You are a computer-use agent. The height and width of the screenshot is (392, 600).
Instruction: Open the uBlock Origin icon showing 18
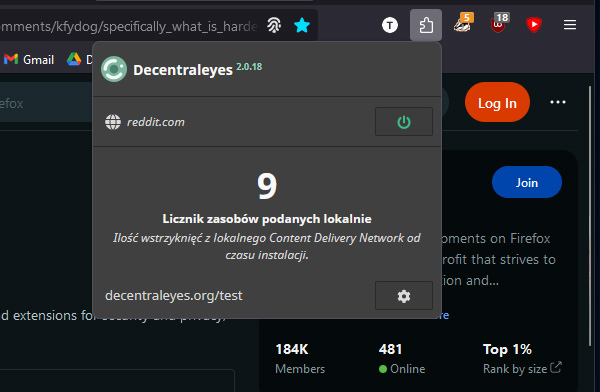point(499,24)
